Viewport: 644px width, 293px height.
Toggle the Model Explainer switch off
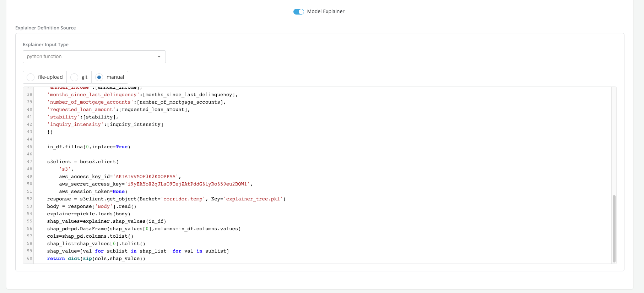click(298, 12)
